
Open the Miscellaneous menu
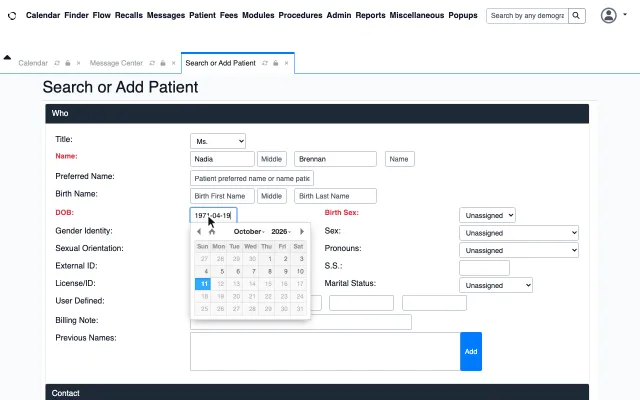[x=417, y=15]
